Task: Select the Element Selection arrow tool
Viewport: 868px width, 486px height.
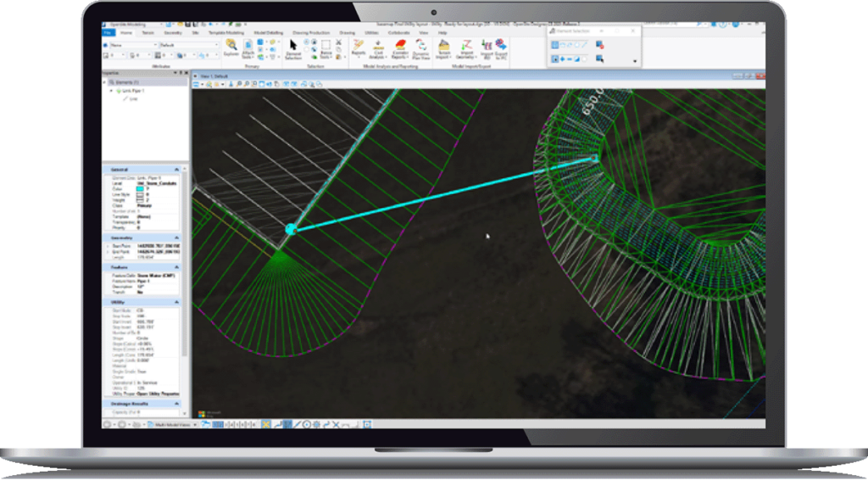Action: point(293,46)
